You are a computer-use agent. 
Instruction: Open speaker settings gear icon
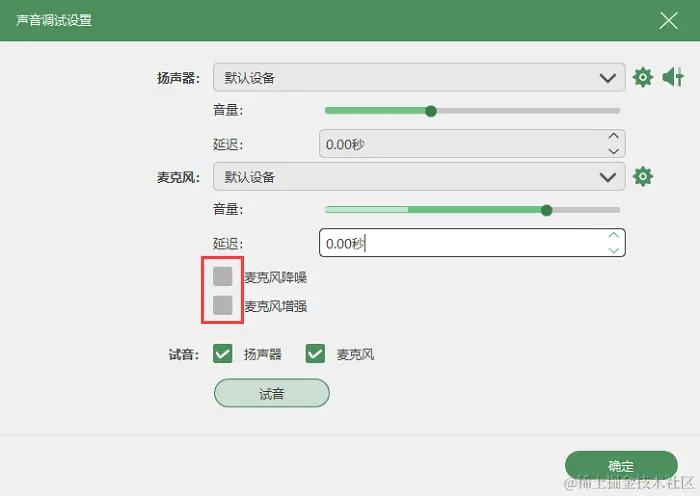(642, 77)
